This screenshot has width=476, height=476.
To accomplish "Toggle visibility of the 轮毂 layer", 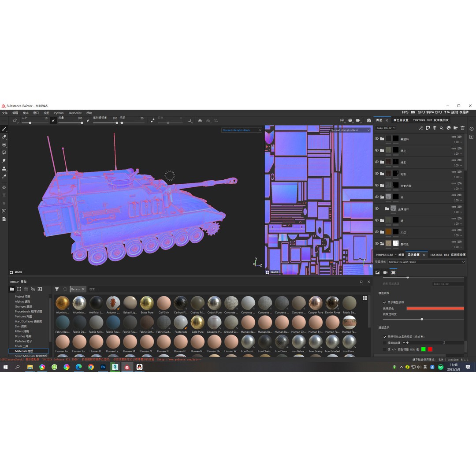I will point(377,174).
